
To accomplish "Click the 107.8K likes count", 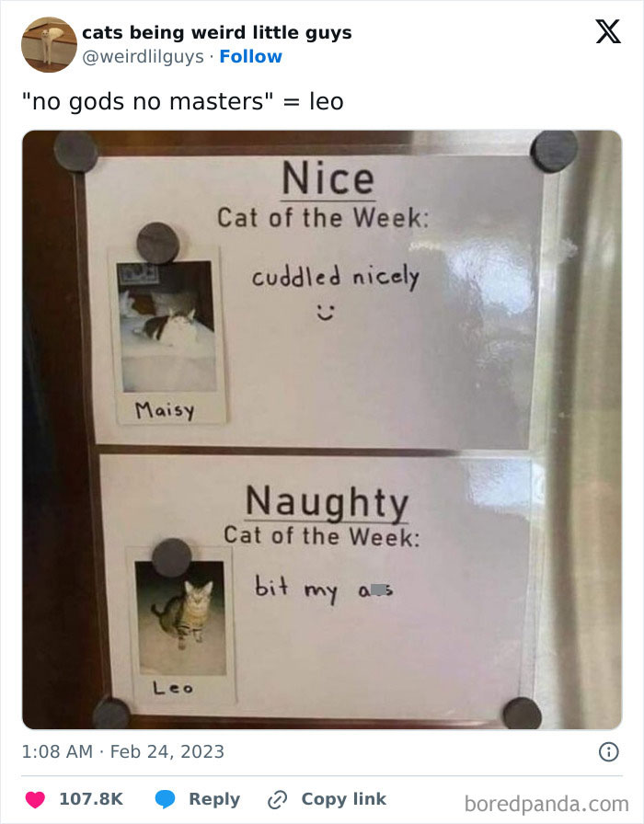I will click(91, 799).
